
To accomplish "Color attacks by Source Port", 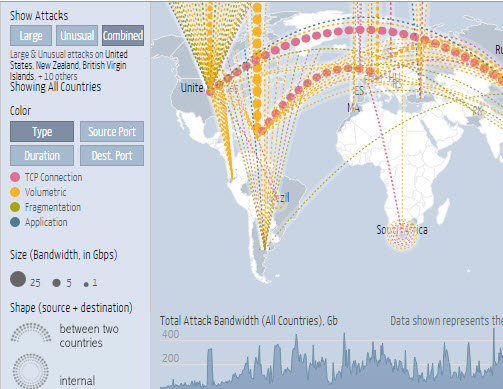I will pyautogui.click(x=112, y=132).
